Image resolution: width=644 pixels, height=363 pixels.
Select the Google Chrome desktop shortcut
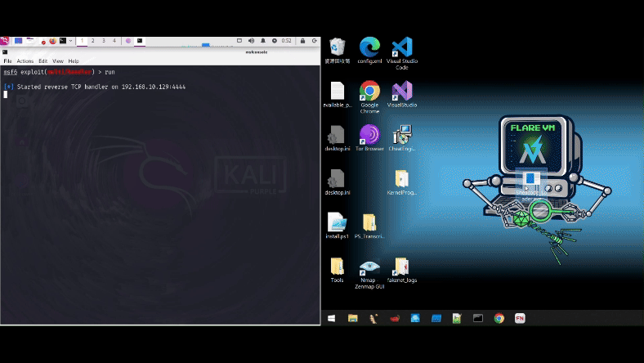point(369,97)
